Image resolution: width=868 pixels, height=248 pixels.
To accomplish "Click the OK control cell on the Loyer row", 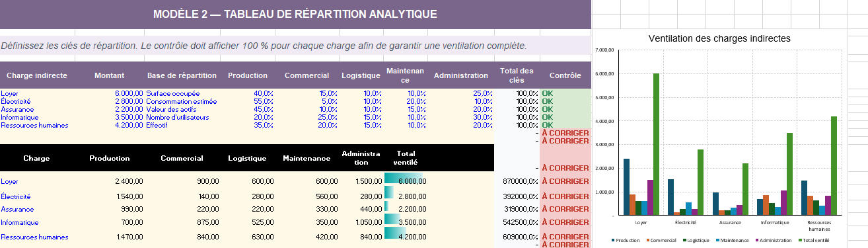I will click(565, 93).
